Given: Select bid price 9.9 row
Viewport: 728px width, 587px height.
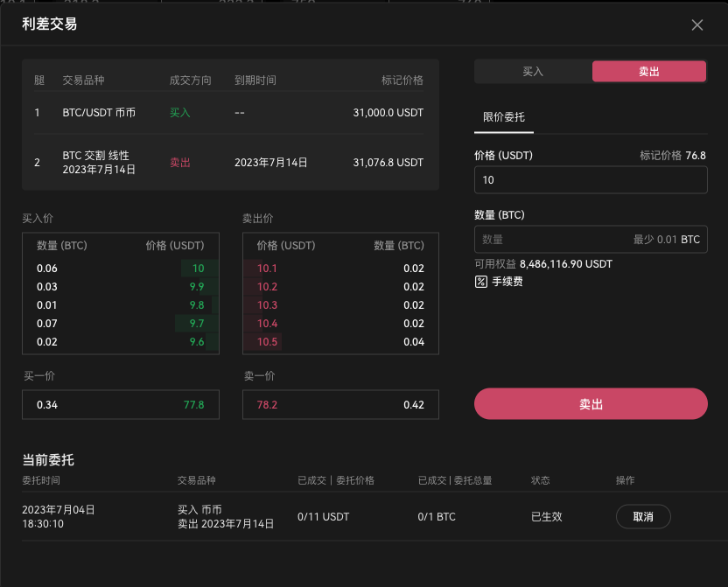Looking at the screenshot, I should (x=197, y=287).
